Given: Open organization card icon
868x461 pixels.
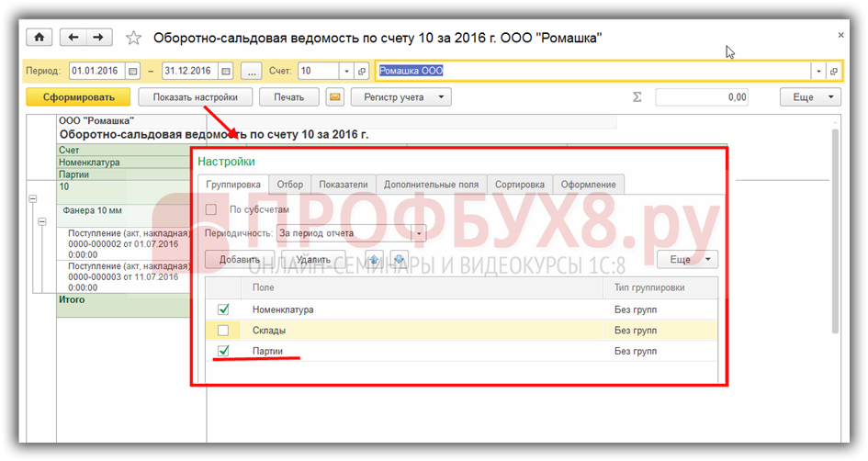Looking at the screenshot, I should coord(834,72).
